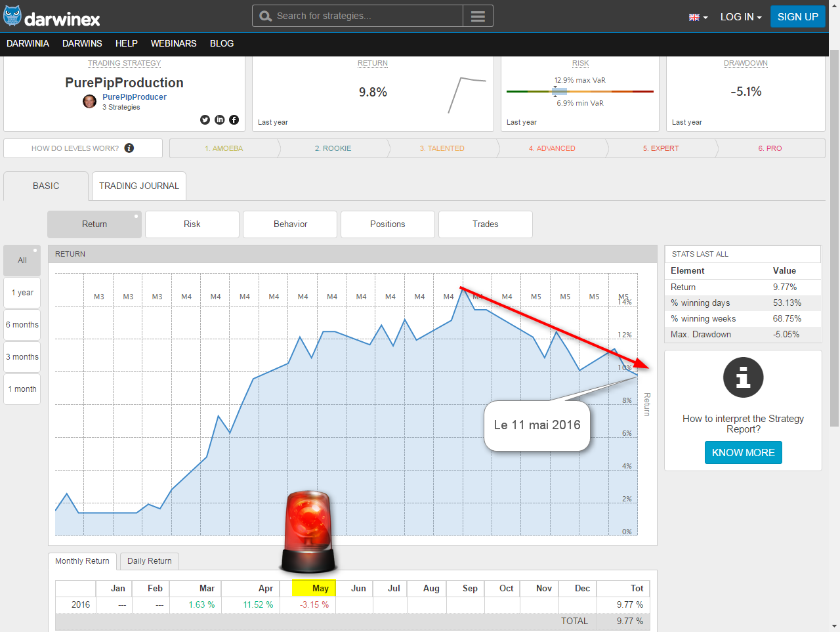This screenshot has height=632, width=840.
Task: Share strategy on Facebook icon
Action: tap(234, 119)
